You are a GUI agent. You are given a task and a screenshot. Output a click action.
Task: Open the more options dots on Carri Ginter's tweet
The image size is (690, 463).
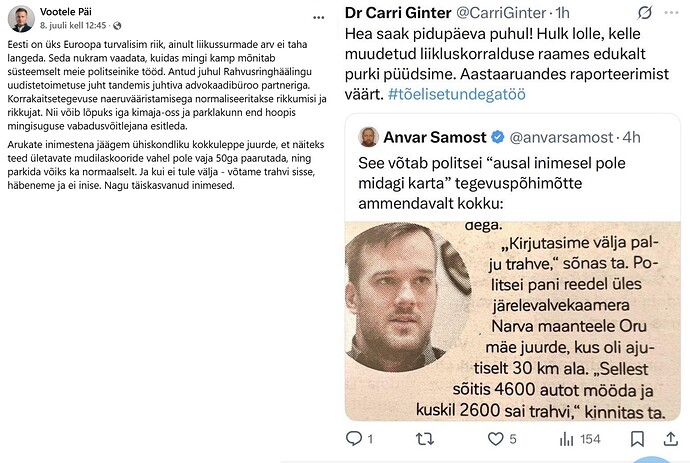(x=671, y=13)
